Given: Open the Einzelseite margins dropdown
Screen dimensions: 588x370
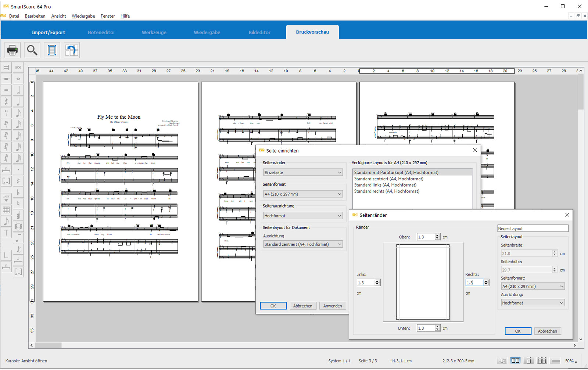Looking at the screenshot, I should [303, 172].
